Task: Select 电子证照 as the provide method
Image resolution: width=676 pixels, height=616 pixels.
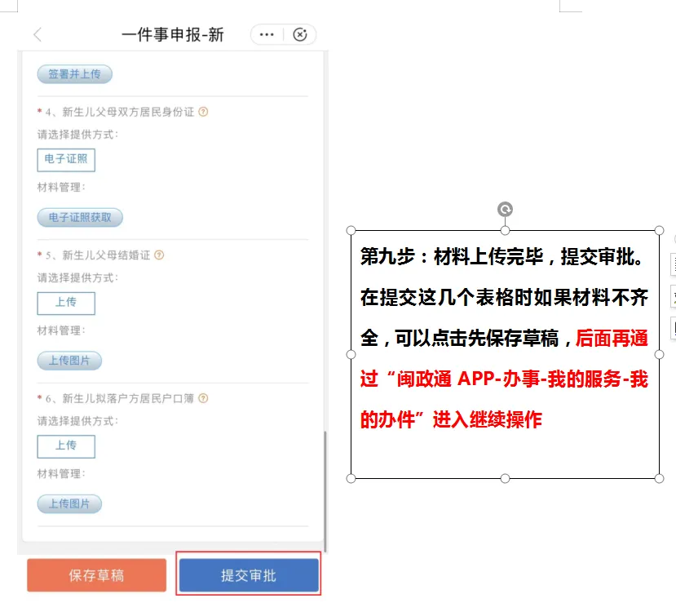Action: tap(66, 160)
